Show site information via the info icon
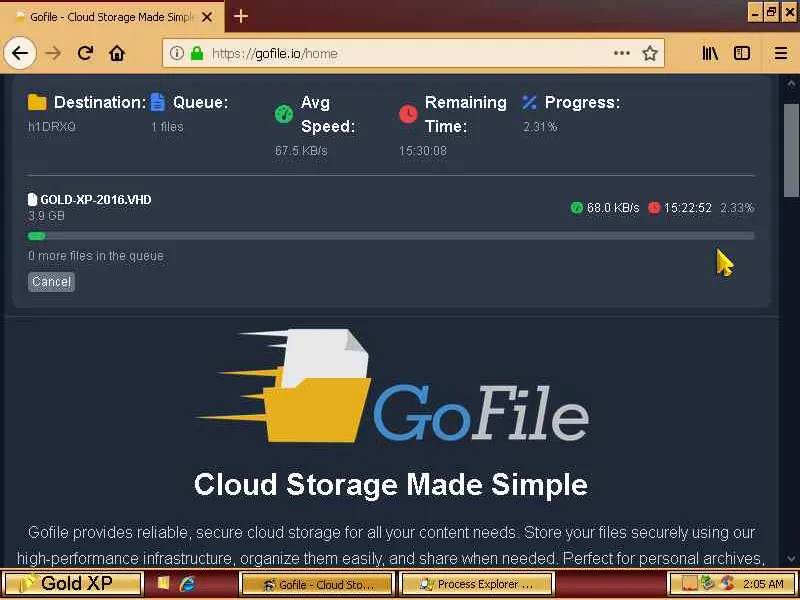The width and height of the screenshot is (800, 600). (177, 53)
